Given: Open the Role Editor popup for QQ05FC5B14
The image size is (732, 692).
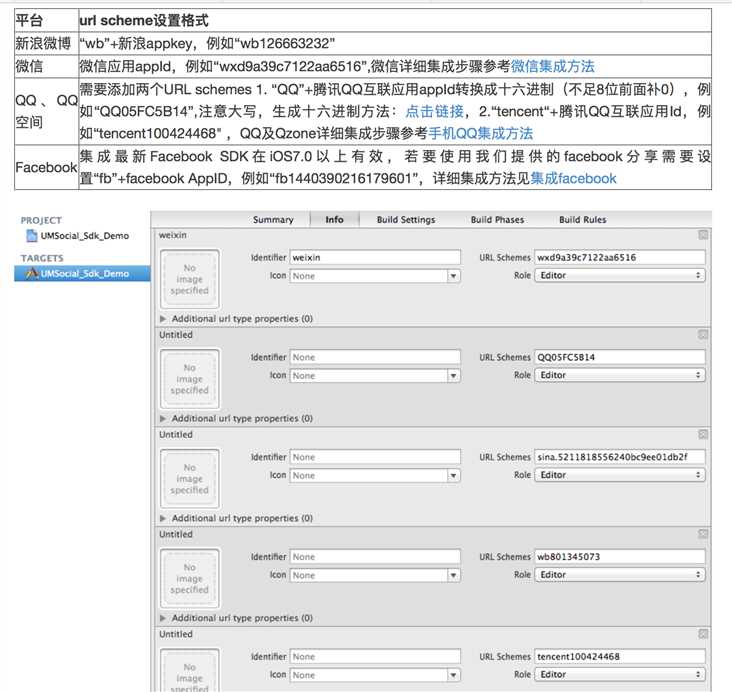Looking at the screenshot, I should tap(619, 375).
